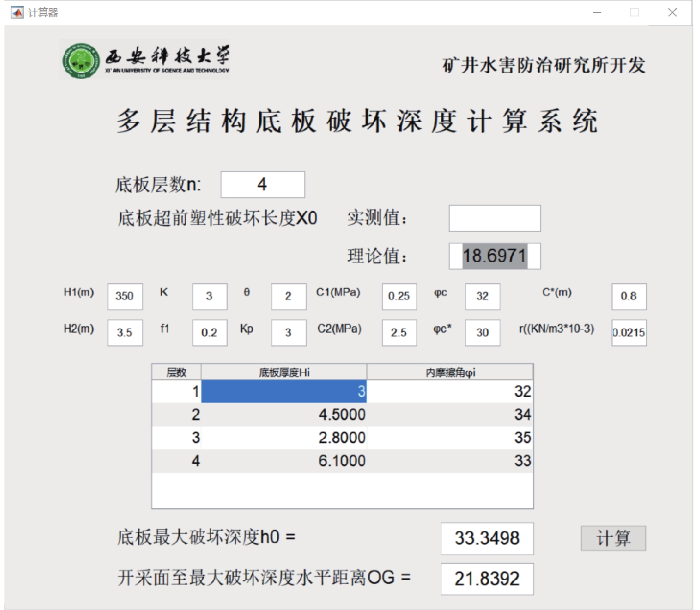Click the C*(m) field with 0.8
This screenshot has height=610, width=700.
(628, 296)
